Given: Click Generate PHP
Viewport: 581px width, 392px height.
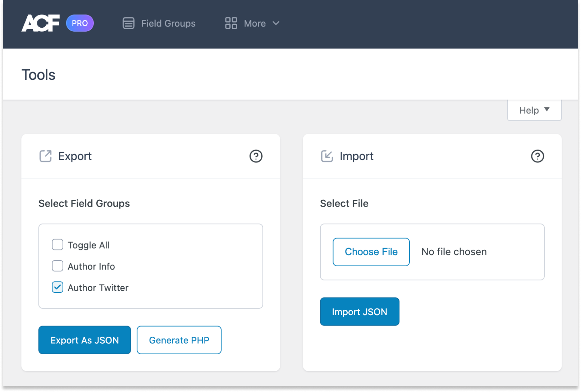Looking at the screenshot, I should click(x=179, y=340).
